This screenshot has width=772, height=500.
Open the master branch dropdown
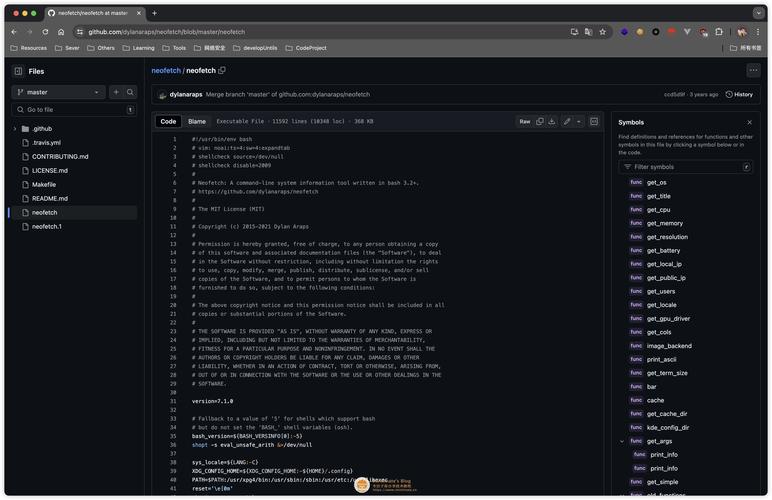(x=58, y=92)
